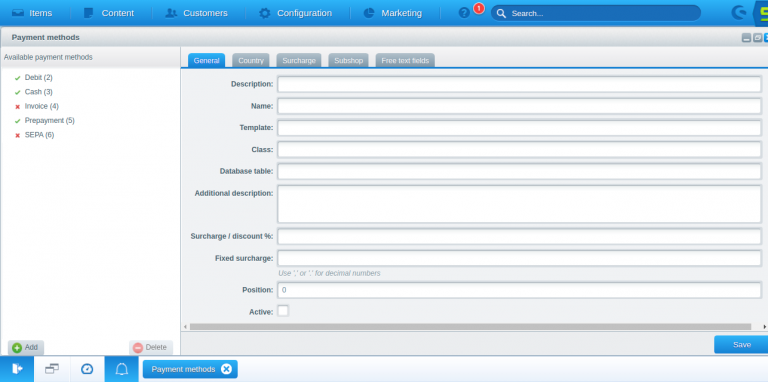Open the Items menu
This screenshot has height=382, width=768.
point(32,13)
